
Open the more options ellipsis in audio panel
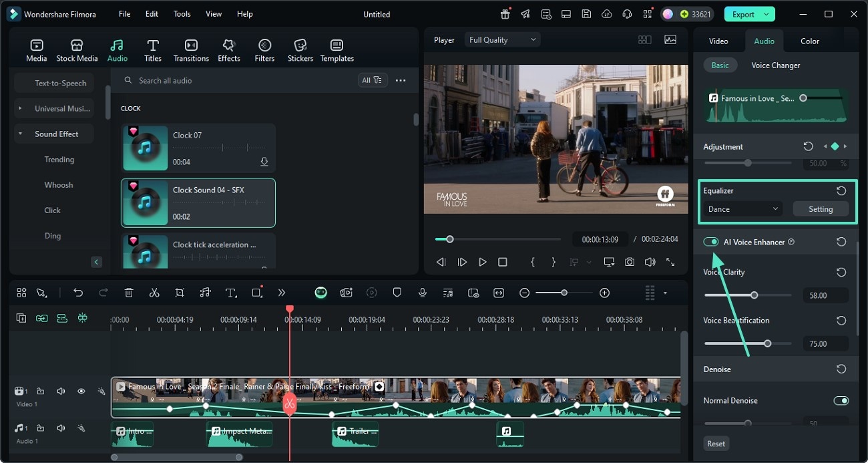(x=401, y=80)
